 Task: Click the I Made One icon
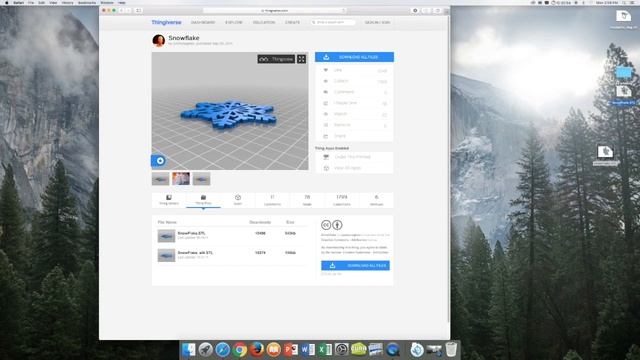pyautogui.click(x=326, y=103)
